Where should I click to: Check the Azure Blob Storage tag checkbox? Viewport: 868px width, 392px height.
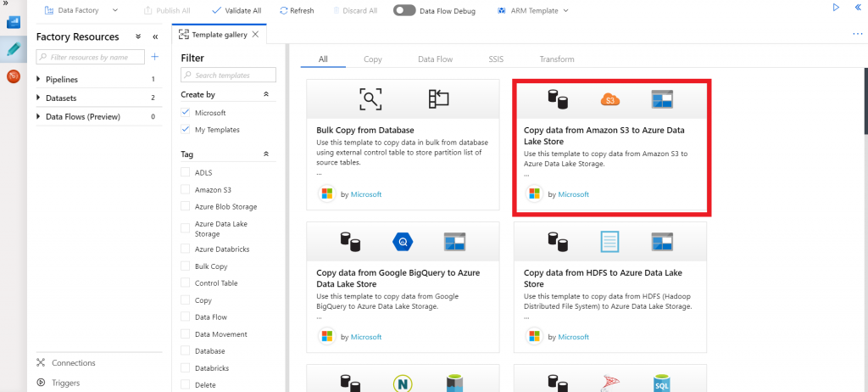186,206
